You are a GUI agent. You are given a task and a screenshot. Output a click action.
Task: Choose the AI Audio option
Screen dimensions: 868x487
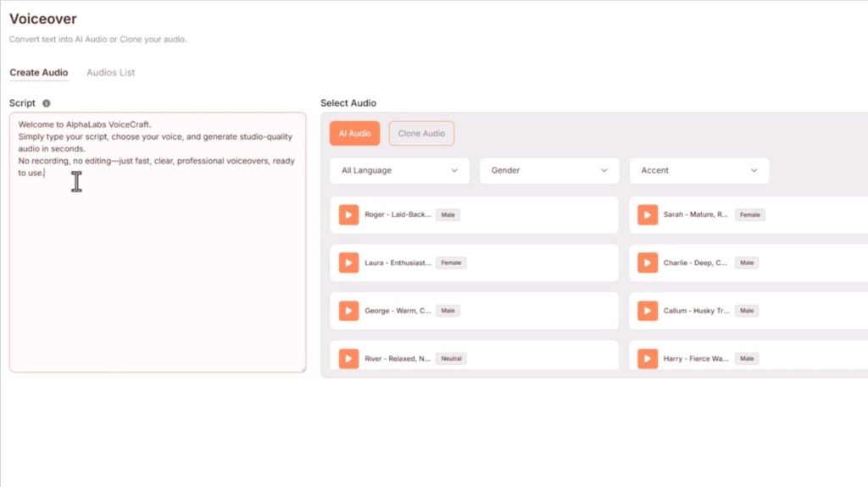pyautogui.click(x=354, y=134)
